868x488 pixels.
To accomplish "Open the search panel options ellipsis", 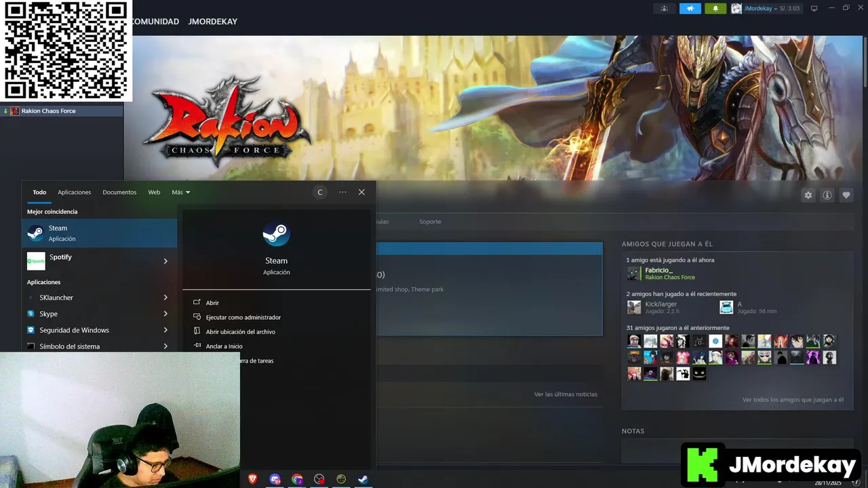I will tap(342, 192).
